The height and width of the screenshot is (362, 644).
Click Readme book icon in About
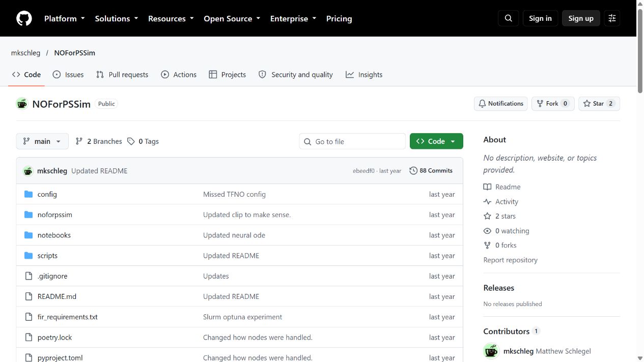pyautogui.click(x=487, y=187)
